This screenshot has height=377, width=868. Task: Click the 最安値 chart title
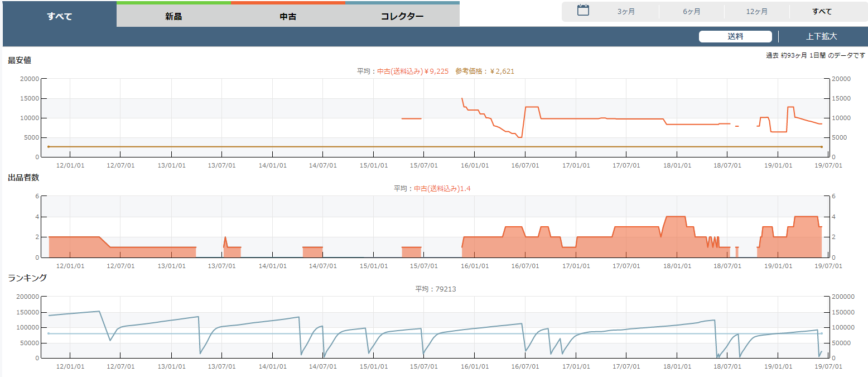tap(20, 60)
